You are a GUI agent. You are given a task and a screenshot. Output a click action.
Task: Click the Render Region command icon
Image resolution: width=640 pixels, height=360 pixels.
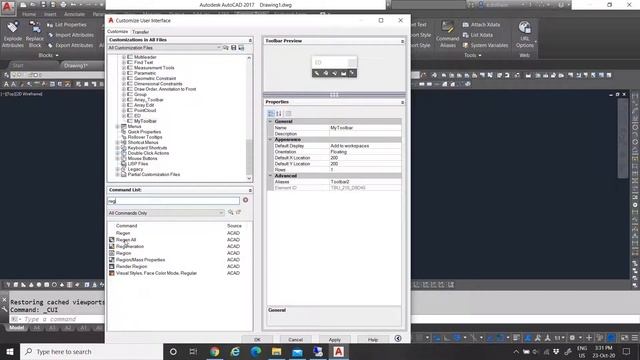click(112, 266)
